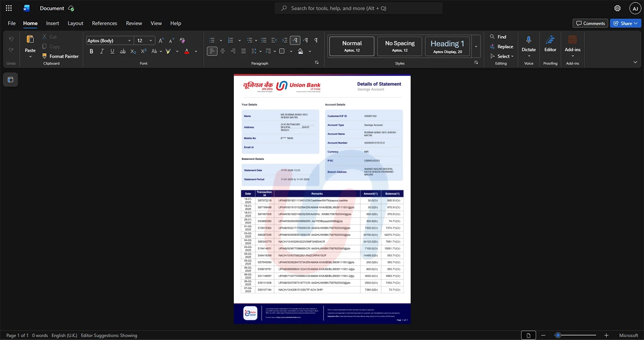Clear all formatting with eraser icon
Image resolution: width=644 pixels, height=340 pixels.
[x=182, y=41]
